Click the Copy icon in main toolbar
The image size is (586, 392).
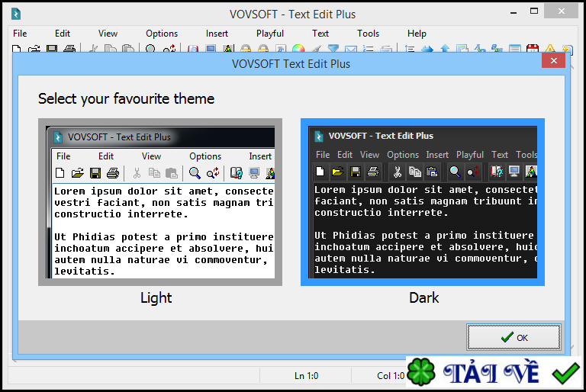point(111,49)
